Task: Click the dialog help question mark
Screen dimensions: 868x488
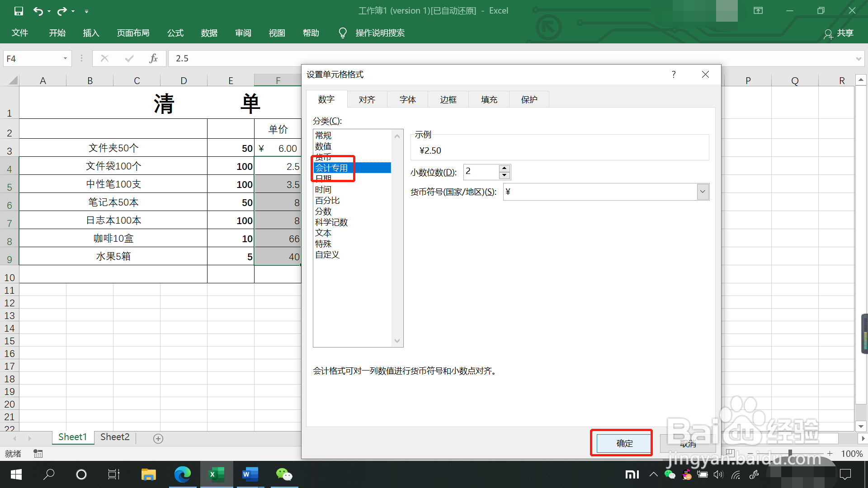Action: 674,75
